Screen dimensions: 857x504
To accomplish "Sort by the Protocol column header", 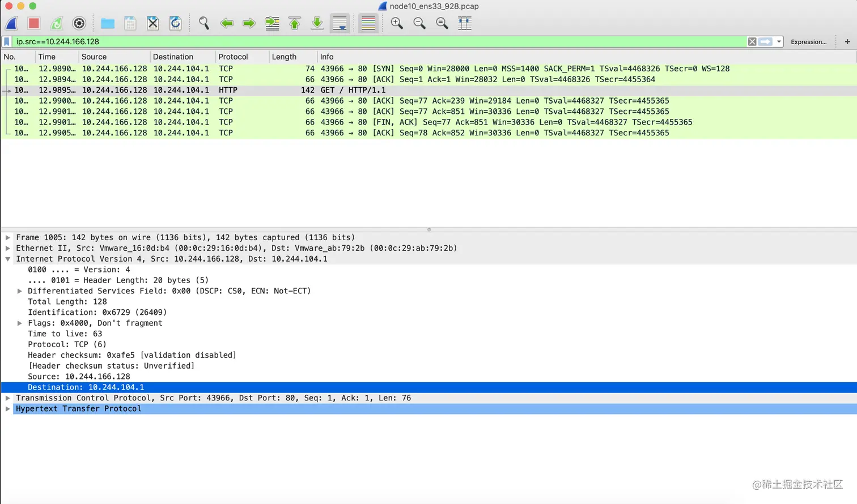I will [242, 57].
